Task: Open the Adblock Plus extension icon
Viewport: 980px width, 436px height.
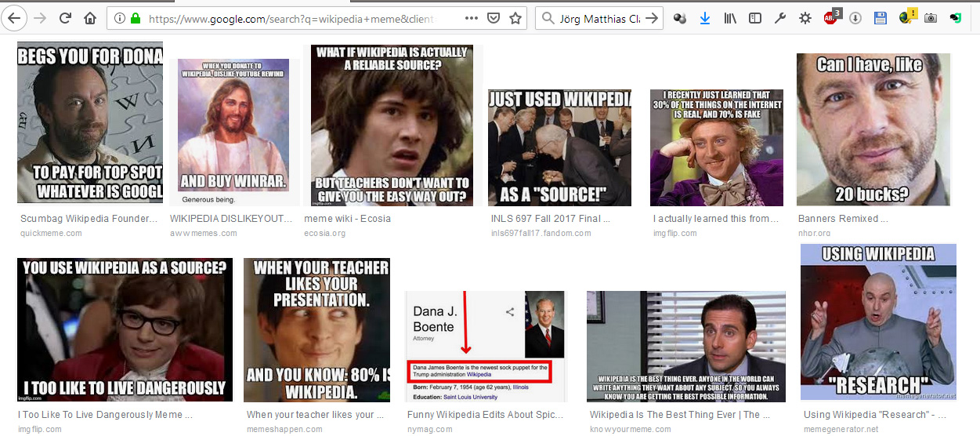Action: click(831, 18)
